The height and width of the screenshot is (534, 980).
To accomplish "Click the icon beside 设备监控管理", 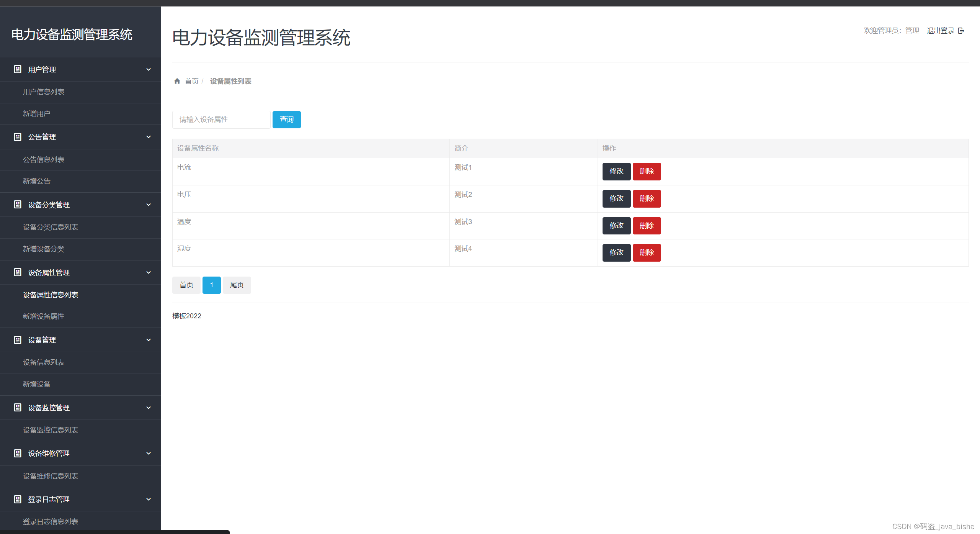I will click(18, 408).
